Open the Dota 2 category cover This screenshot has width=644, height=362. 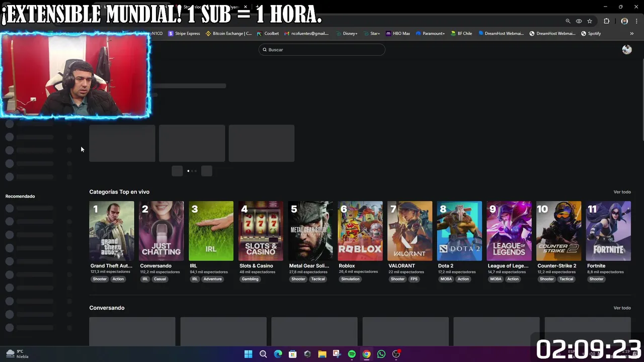459,231
